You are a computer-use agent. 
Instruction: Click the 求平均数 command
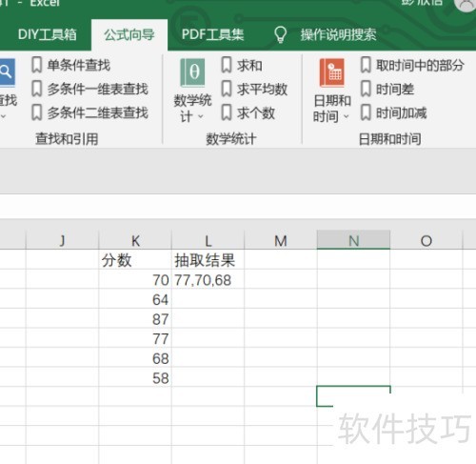coord(254,89)
